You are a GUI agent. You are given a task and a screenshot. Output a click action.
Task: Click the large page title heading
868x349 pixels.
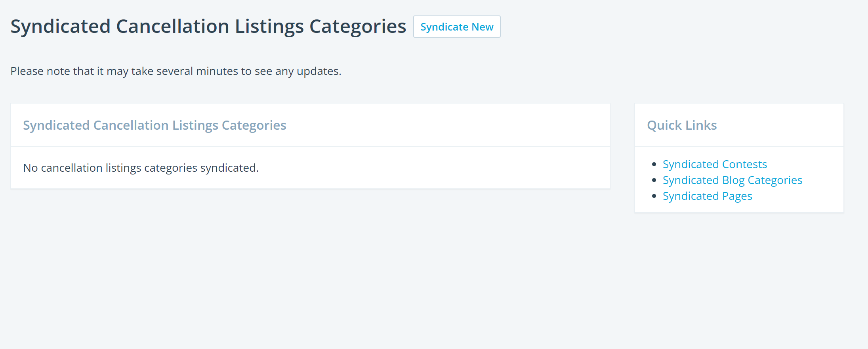[x=208, y=27]
